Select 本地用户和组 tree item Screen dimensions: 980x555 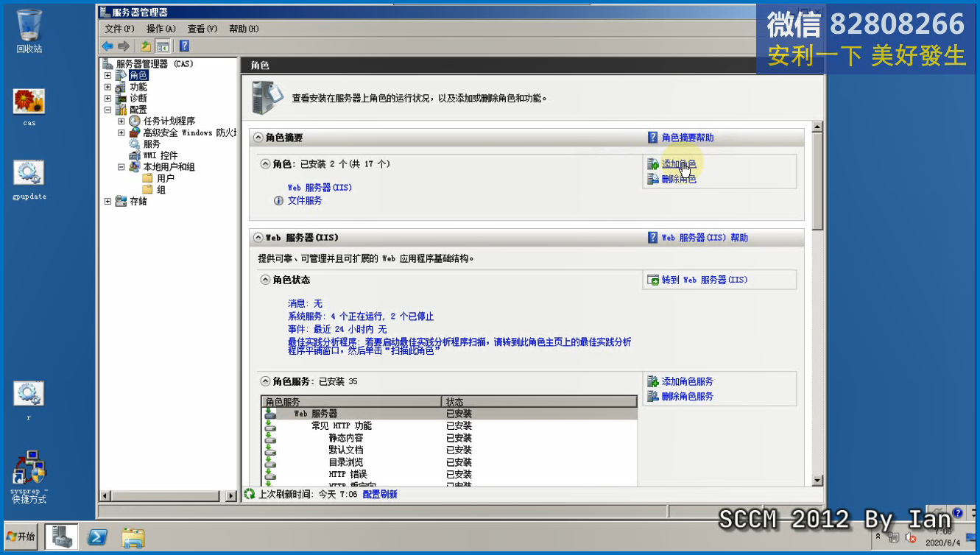(x=169, y=167)
